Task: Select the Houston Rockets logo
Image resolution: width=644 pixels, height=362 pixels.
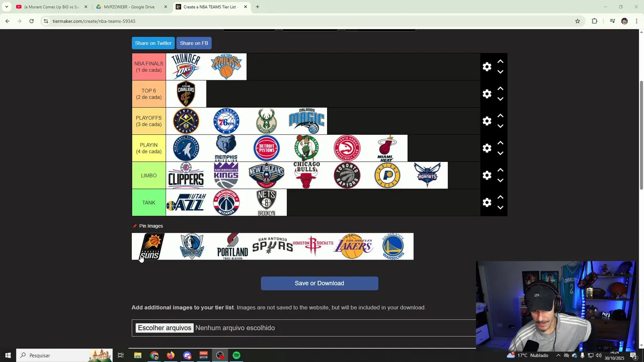Action: [313, 246]
